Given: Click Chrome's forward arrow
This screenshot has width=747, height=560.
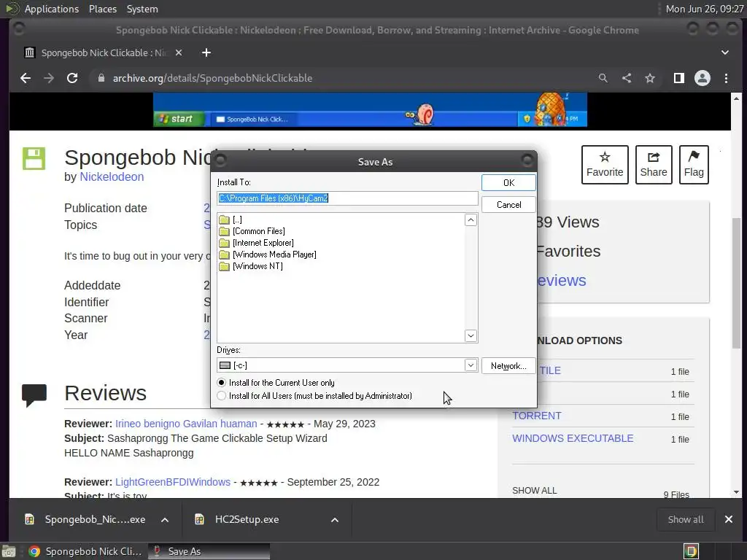Looking at the screenshot, I should [49, 78].
